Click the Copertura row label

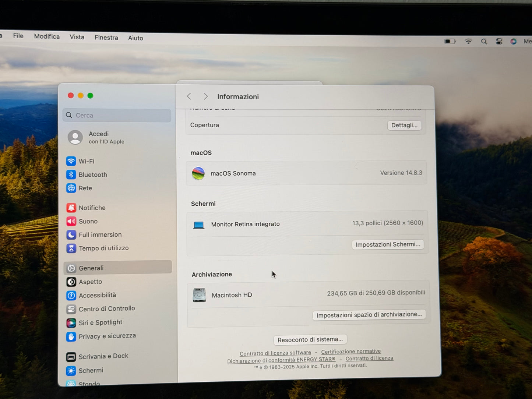pos(205,125)
